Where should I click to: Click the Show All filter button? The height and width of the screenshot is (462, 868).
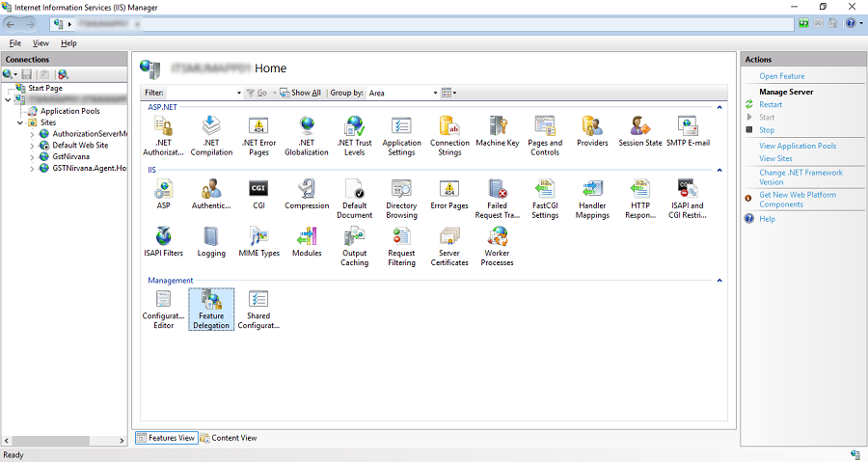(301, 93)
